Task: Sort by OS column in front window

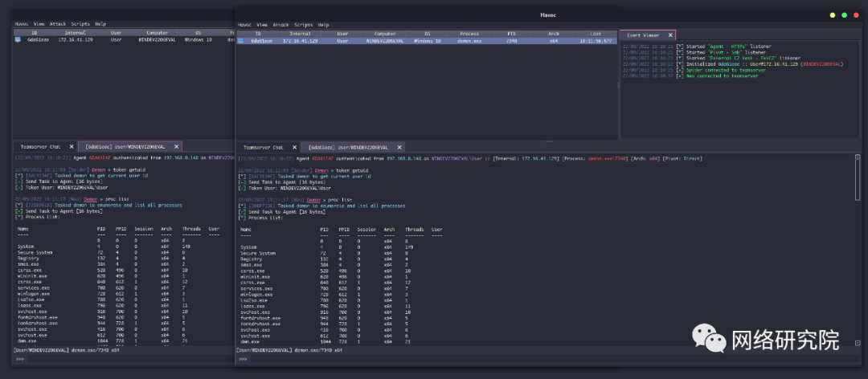Action: click(428, 34)
